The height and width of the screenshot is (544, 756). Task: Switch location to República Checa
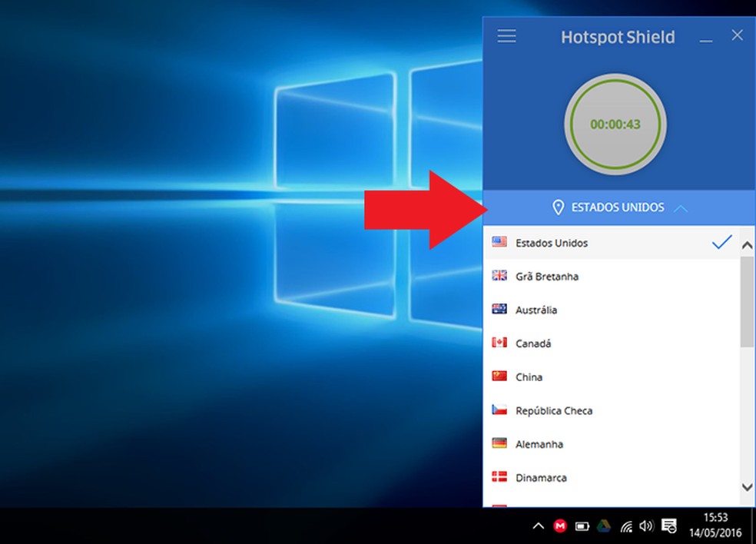pyautogui.click(x=553, y=411)
